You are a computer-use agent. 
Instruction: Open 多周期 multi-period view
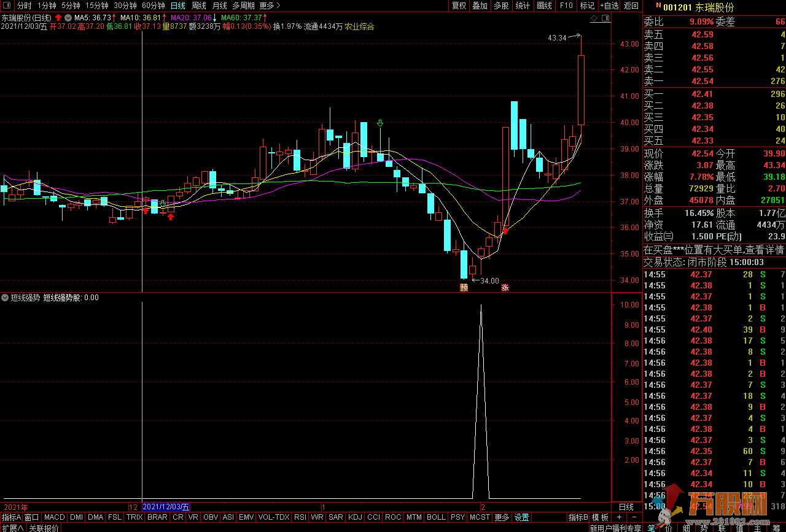pos(243,6)
